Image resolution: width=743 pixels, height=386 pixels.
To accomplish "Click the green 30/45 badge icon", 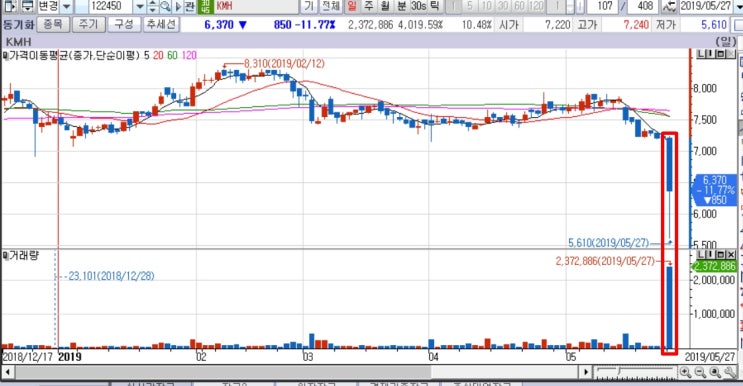I will pyautogui.click(x=205, y=6).
